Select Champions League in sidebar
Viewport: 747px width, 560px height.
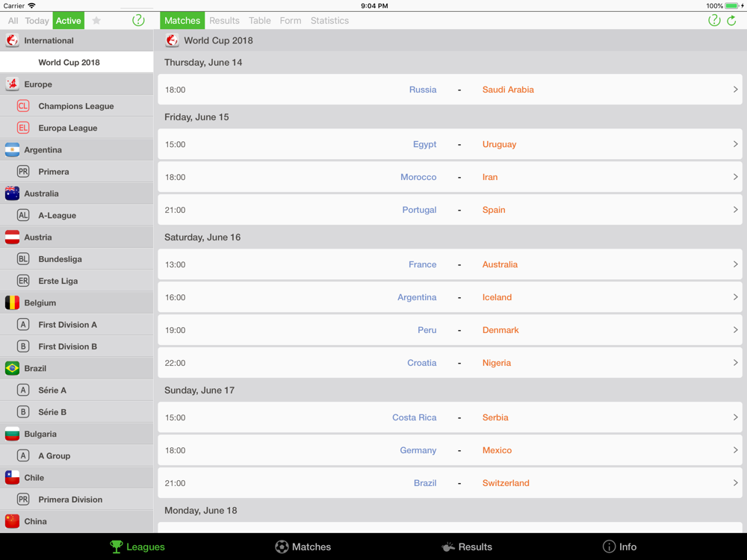[x=77, y=106]
